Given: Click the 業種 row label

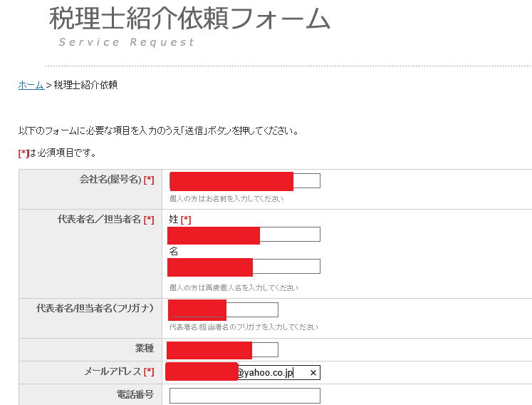Looking at the screenshot, I should (144, 349).
